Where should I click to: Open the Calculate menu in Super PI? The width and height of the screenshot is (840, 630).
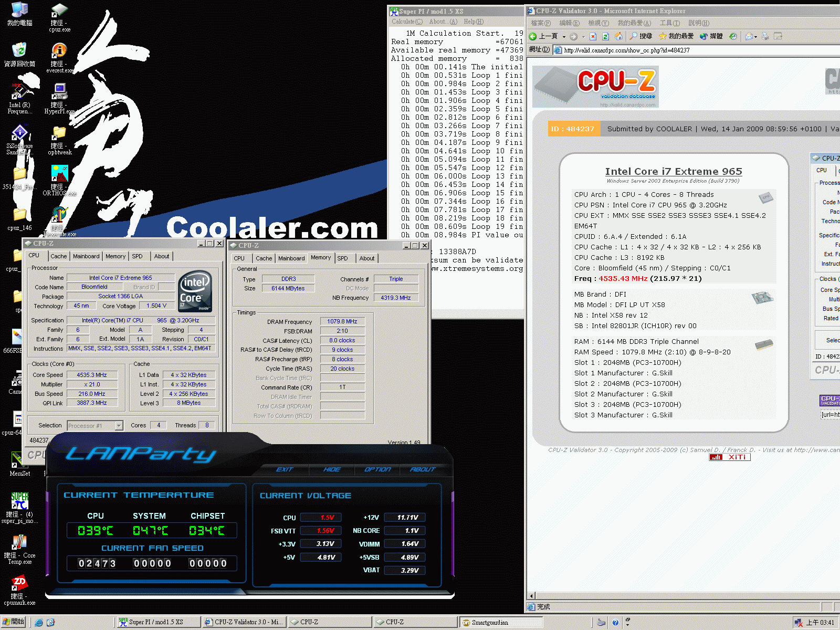406,22
